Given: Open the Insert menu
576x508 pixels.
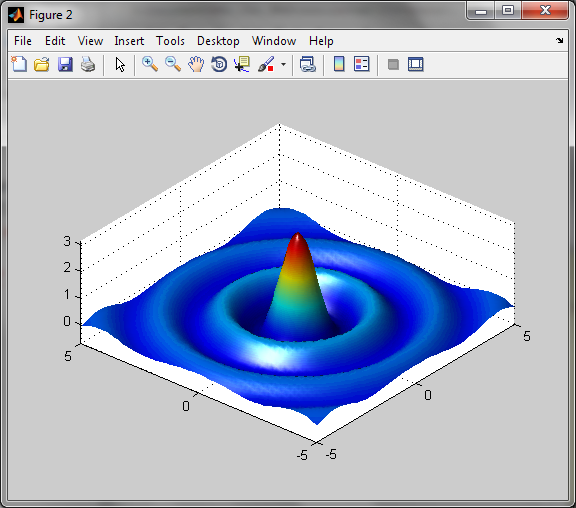Looking at the screenshot, I should [129, 41].
